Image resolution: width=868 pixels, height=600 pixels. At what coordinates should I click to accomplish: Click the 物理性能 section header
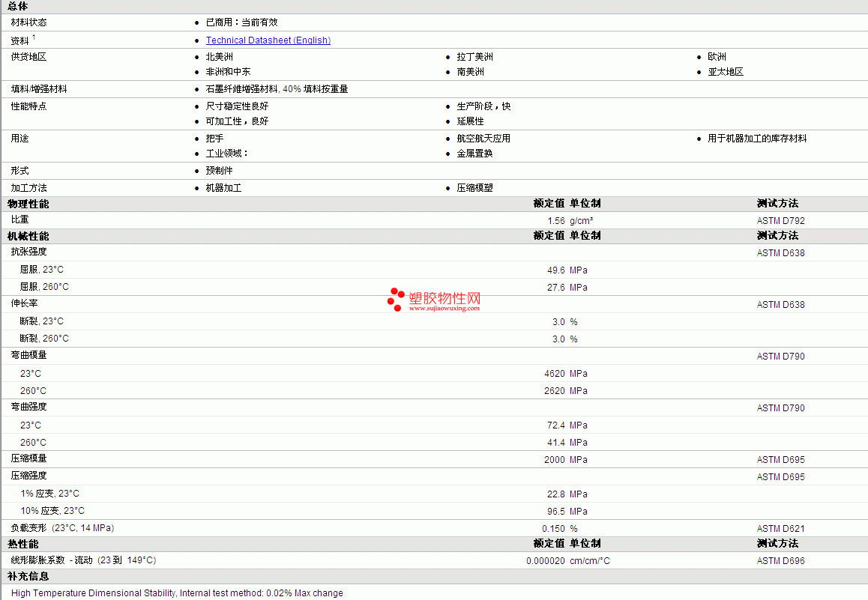pos(28,204)
